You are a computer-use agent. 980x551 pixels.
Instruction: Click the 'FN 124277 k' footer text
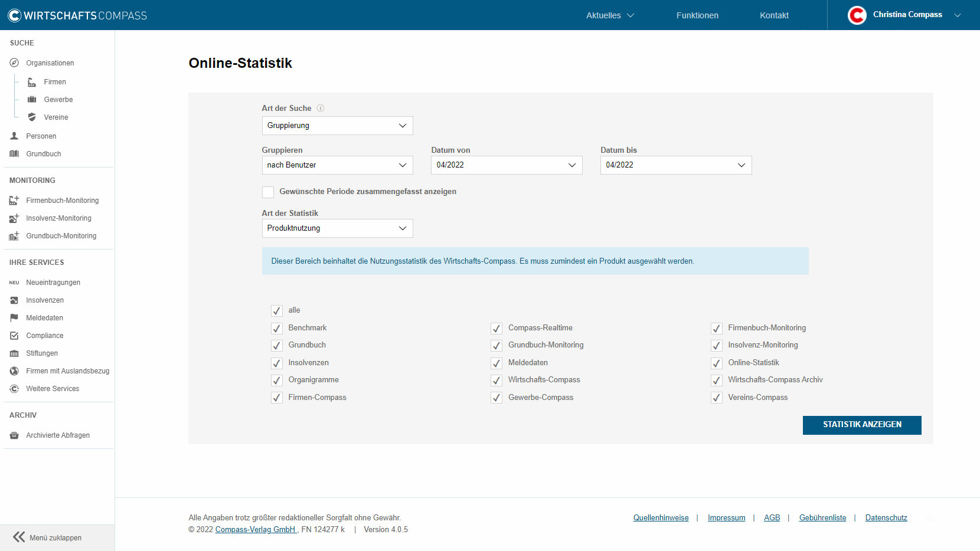(323, 530)
